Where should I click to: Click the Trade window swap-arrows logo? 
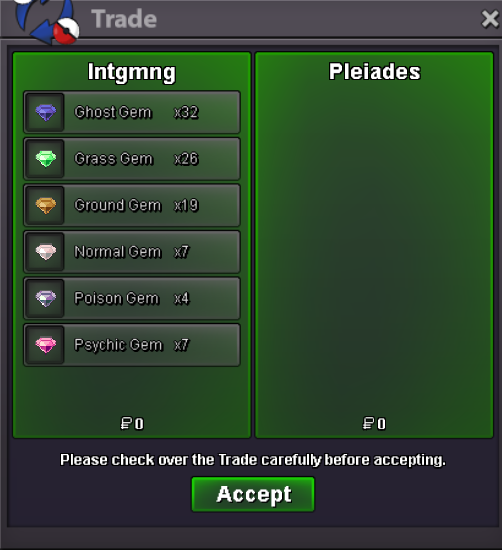pos(46,21)
